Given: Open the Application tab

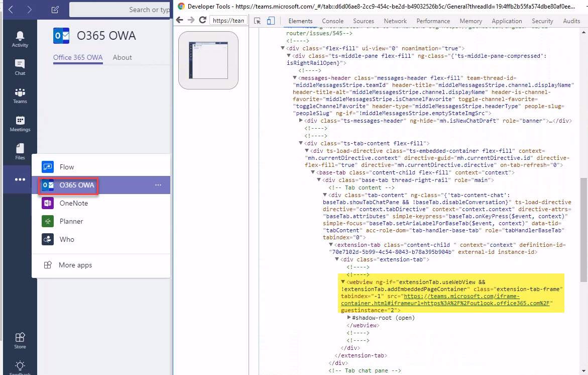Looking at the screenshot, I should pos(507,21).
